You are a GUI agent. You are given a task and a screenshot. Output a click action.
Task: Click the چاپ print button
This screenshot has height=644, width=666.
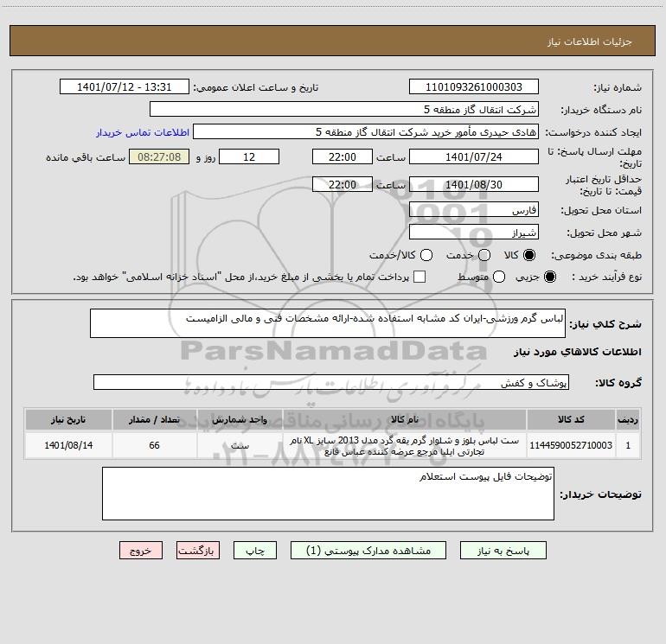coord(255,551)
